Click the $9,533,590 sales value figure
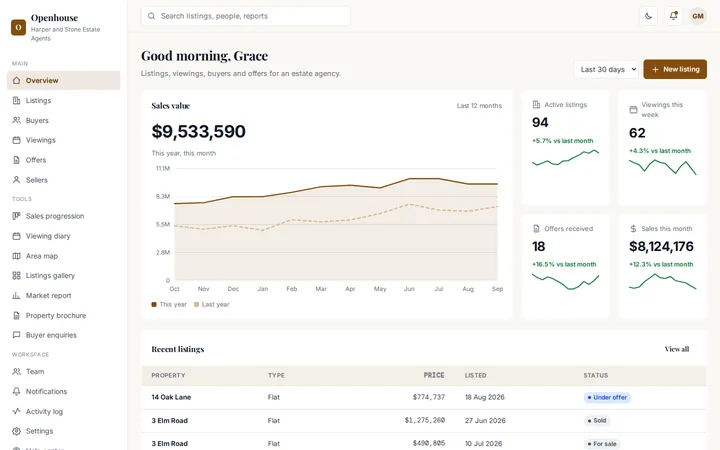This screenshot has width=720, height=450. point(198,132)
